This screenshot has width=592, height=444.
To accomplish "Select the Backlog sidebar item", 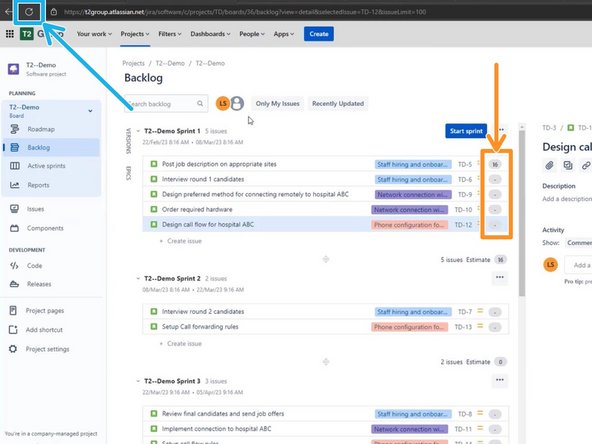I will (x=51, y=147).
